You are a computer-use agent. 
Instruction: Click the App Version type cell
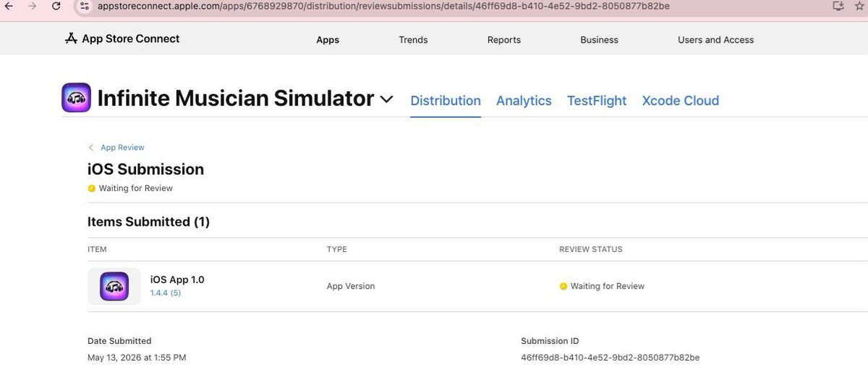[351, 286]
